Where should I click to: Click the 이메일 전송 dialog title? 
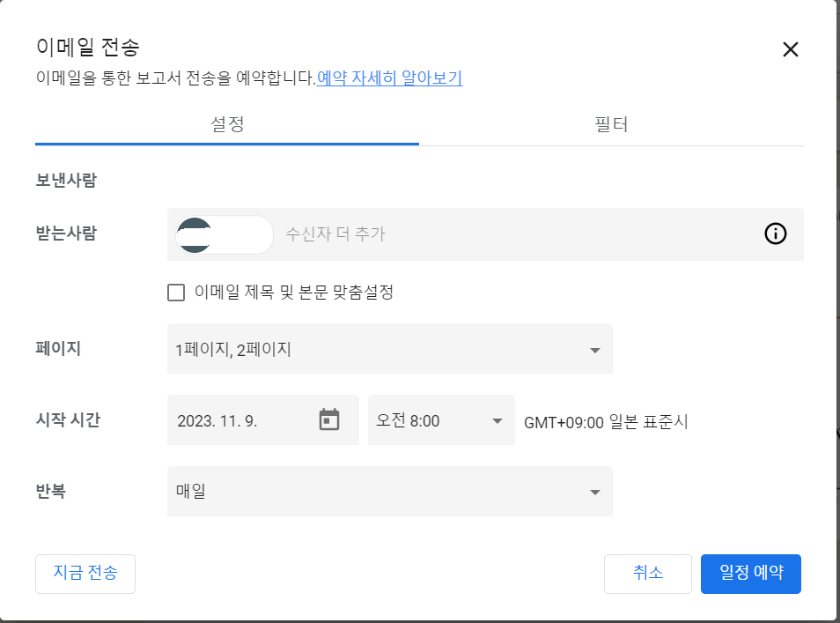click(x=88, y=48)
